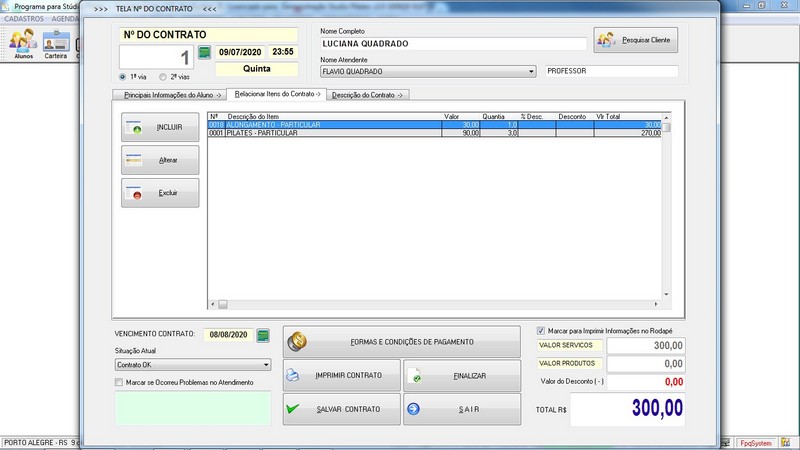
Task: Open AGENDA menu in main window
Action: click(x=65, y=18)
